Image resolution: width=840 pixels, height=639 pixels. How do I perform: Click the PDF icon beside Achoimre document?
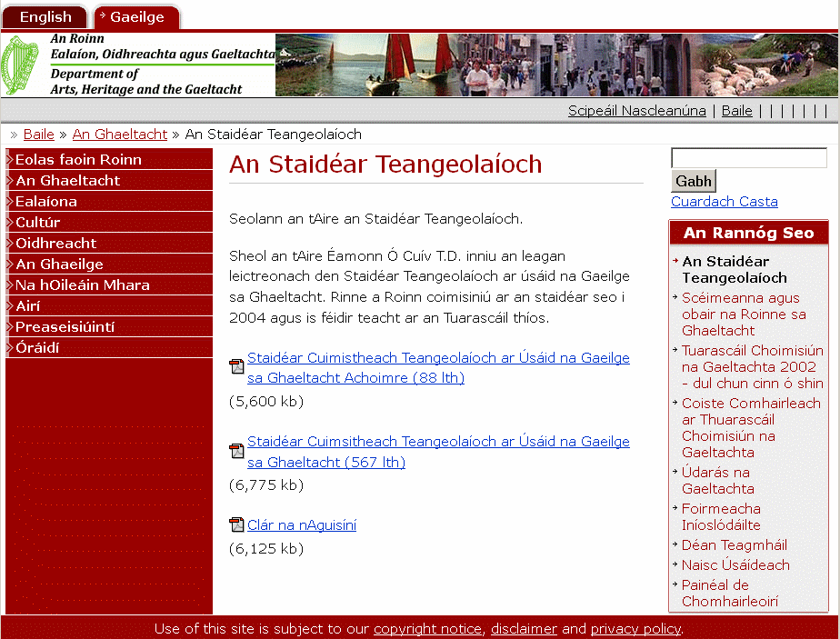click(x=236, y=367)
